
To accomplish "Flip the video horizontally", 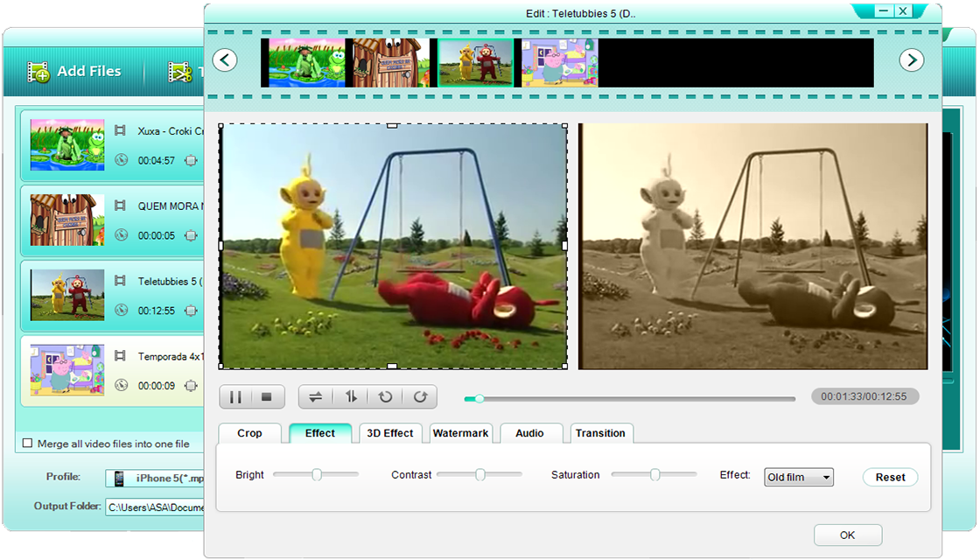I will 316,397.
